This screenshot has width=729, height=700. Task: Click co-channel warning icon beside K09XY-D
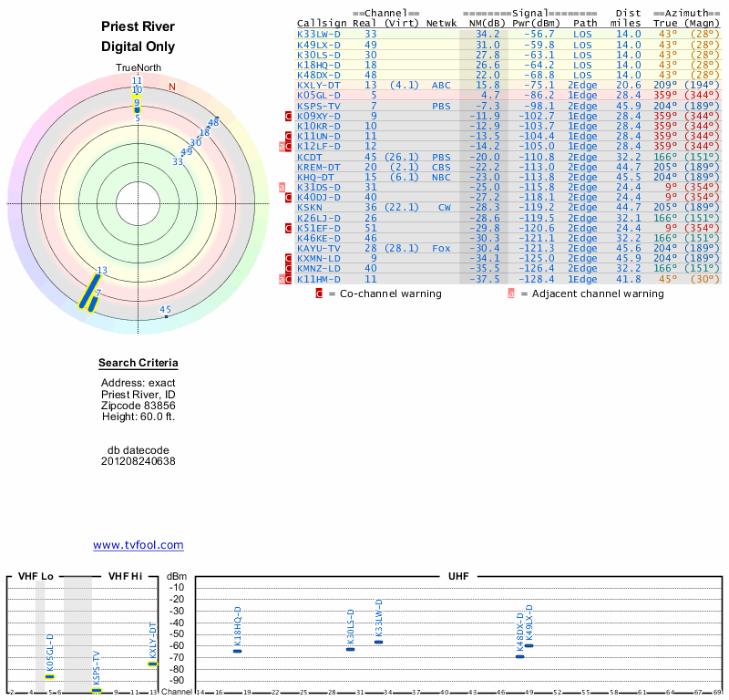289,117
